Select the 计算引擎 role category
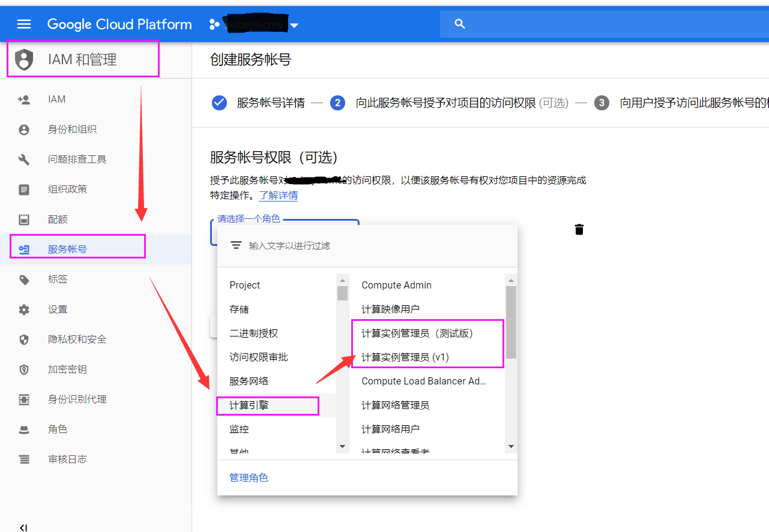769x532 pixels. 277,405
